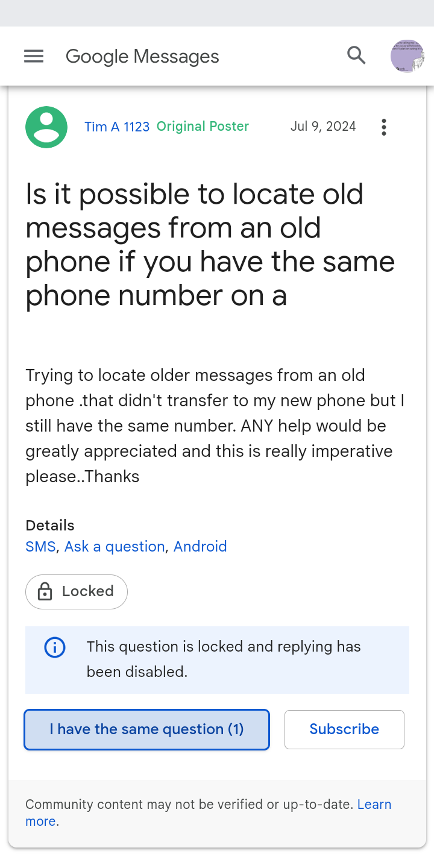434x868 pixels.
Task: Open the account profile avatar
Action: 407,56
